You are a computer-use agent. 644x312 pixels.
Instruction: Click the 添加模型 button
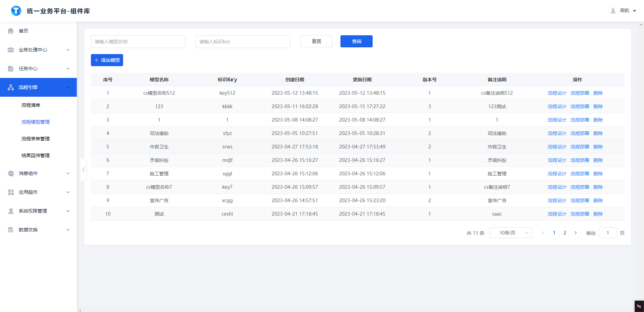107,60
